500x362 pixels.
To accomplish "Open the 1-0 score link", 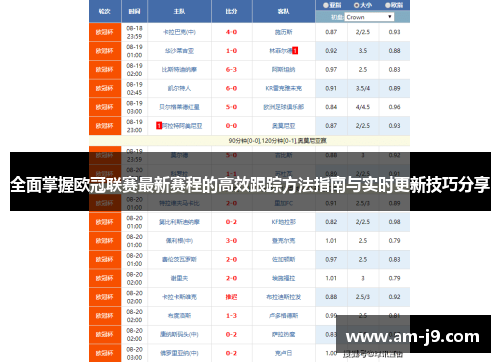I will pos(231,51).
